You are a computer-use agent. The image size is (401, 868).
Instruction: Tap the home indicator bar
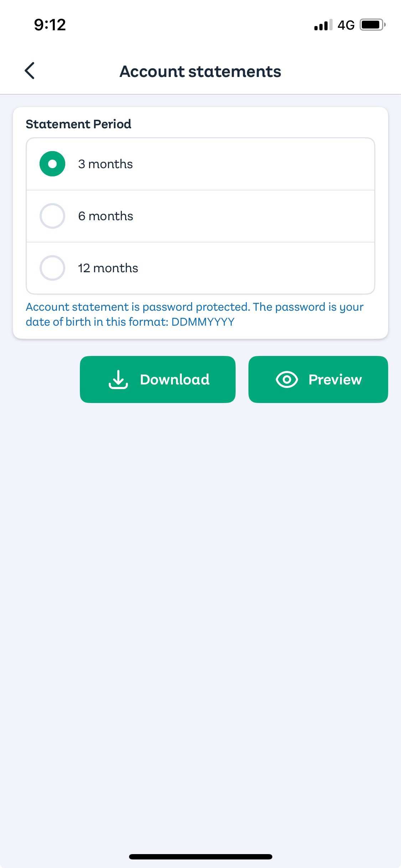tap(201, 857)
